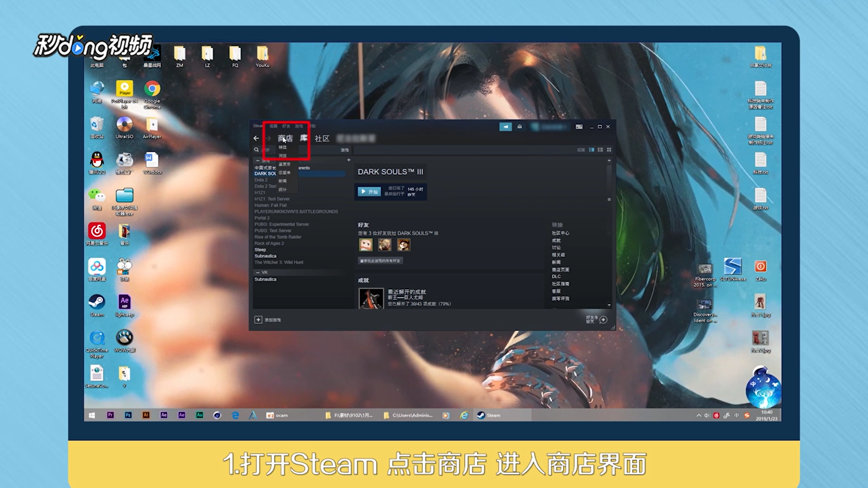Screen dimensions: 868x488
Task: Open the Steam desktop shortcut
Action: (97, 305)
